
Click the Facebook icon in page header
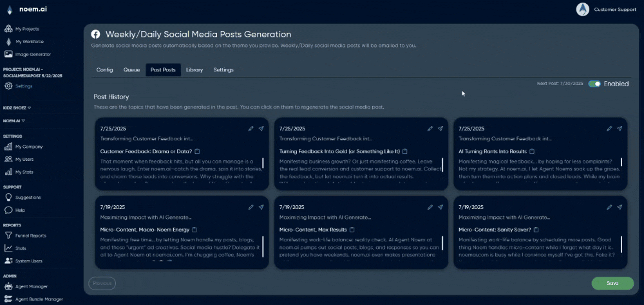click(95, 35)
